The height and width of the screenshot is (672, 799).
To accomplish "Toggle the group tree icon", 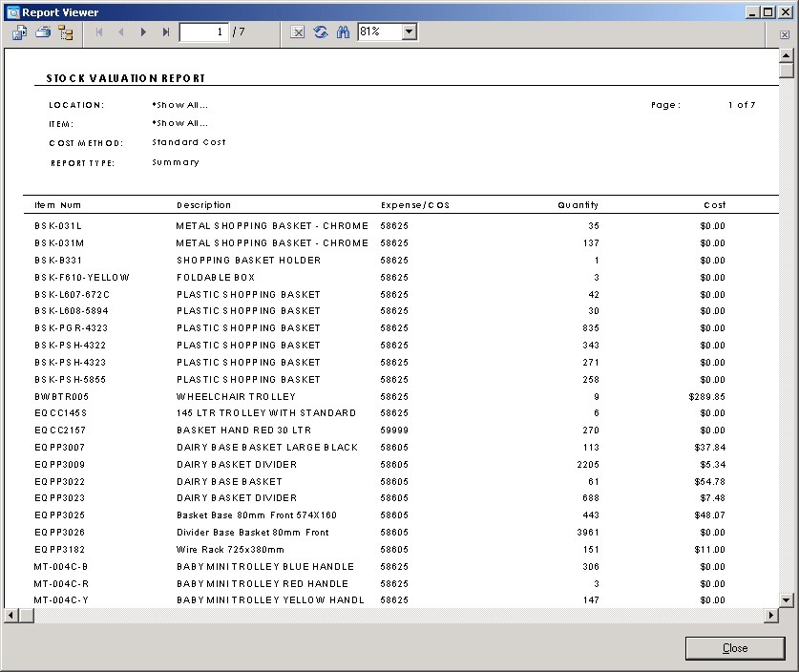I will click(66, 32).
